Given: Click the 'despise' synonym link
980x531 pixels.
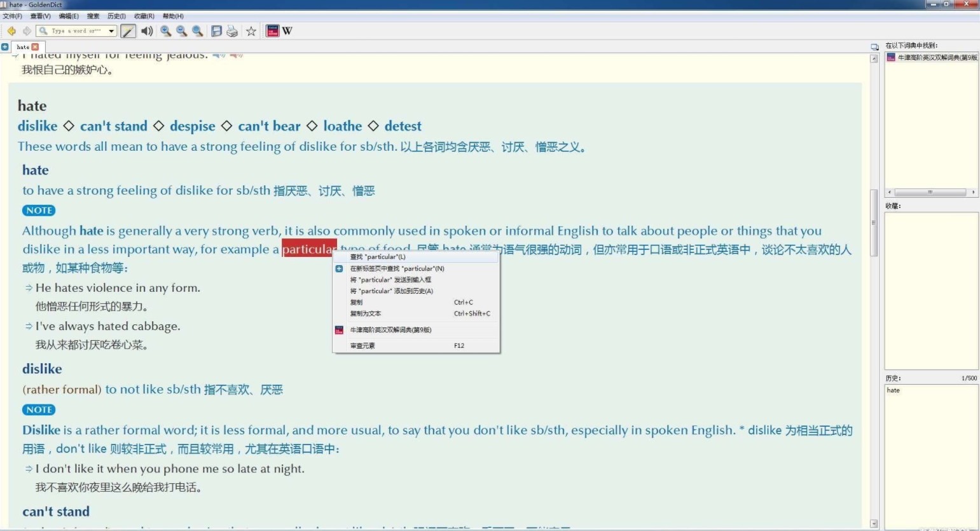Looking at the screenshot, I should 193,127.
